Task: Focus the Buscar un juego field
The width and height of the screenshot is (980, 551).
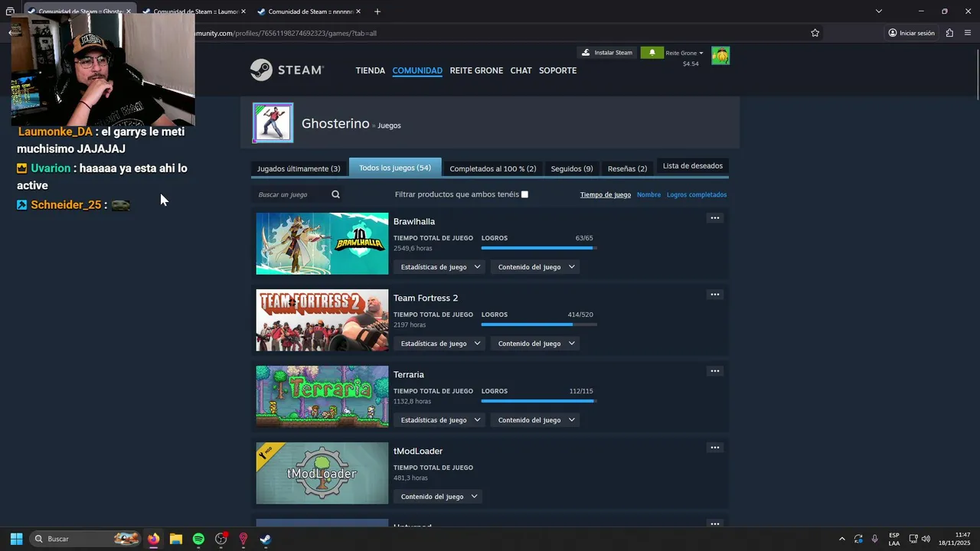Action: (291, 194)
